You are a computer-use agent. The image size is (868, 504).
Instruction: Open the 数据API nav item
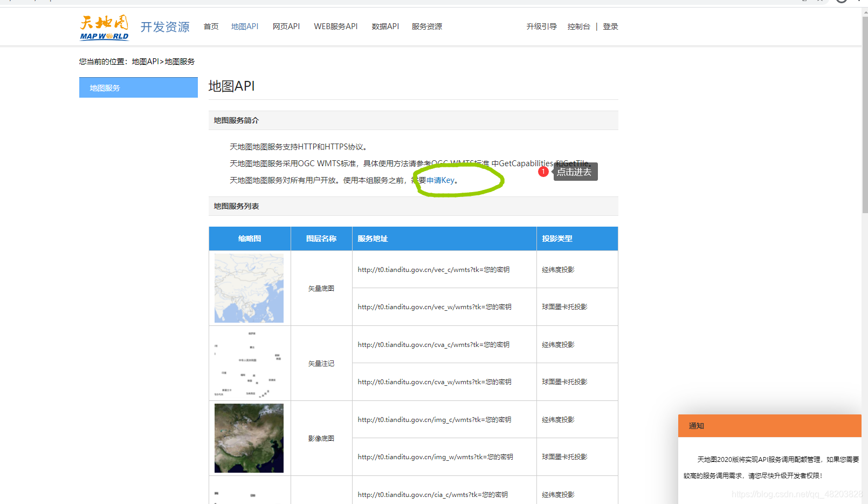pos(385,26)
